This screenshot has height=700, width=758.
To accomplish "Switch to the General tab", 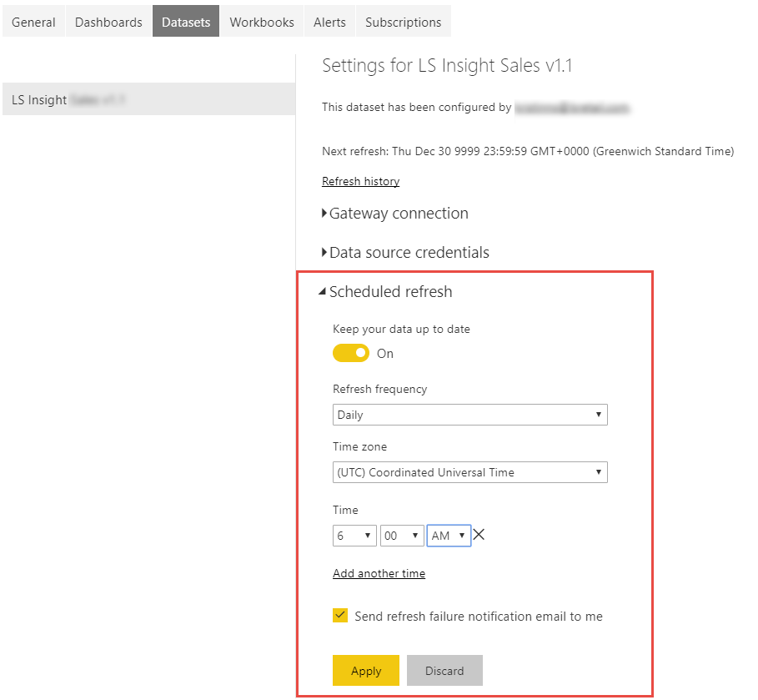I will pyautogui.click(x=33, y=22).
